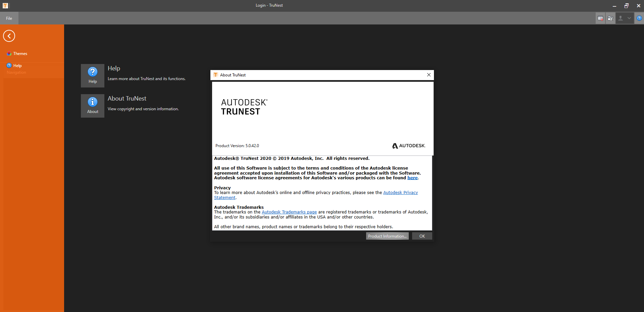The height and width of the screenshot is (312, 644).
Task: Click the AUTODESK TRUNEST product title in dialog
Action: [x=244, y=107]
